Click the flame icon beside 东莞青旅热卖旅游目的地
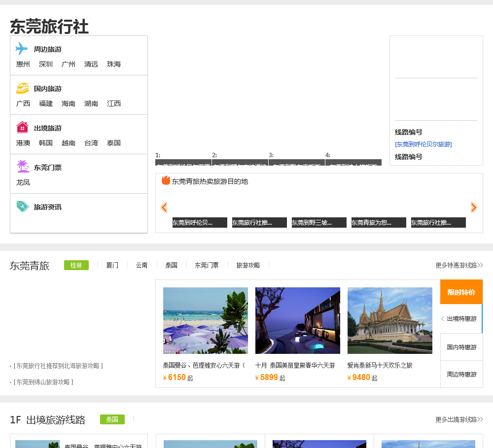The width and height of the screenshot is (493, 448). (166, 181)
